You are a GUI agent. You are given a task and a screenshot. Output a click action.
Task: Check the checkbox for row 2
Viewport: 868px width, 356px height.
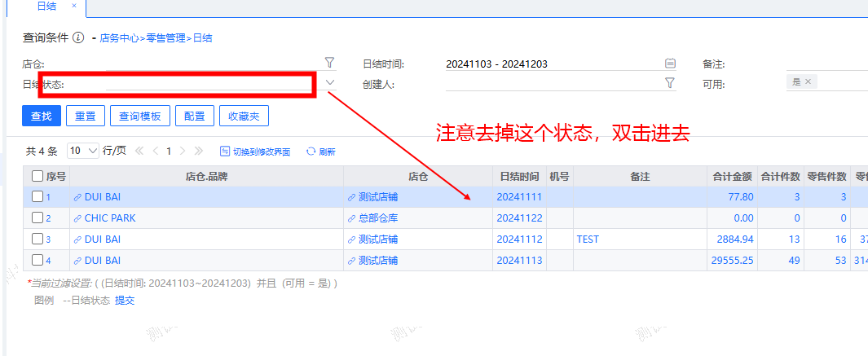[37, 218]
